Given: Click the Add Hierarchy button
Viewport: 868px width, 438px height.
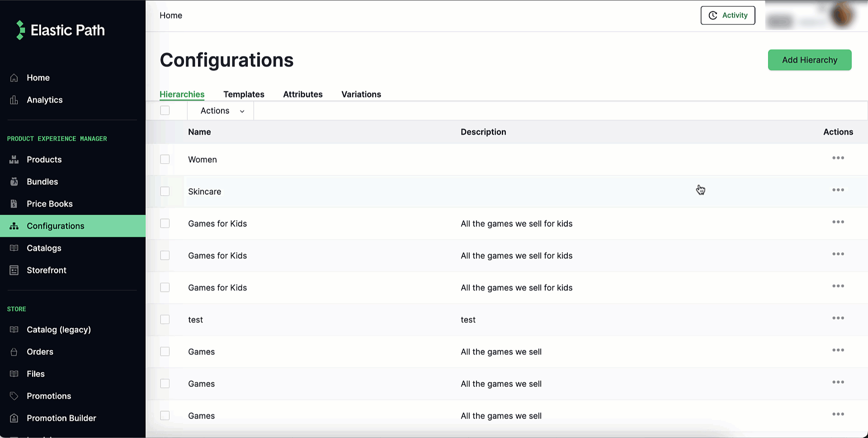Looking at the screenshot, I should pyautogui.click(x=809, y=60).
